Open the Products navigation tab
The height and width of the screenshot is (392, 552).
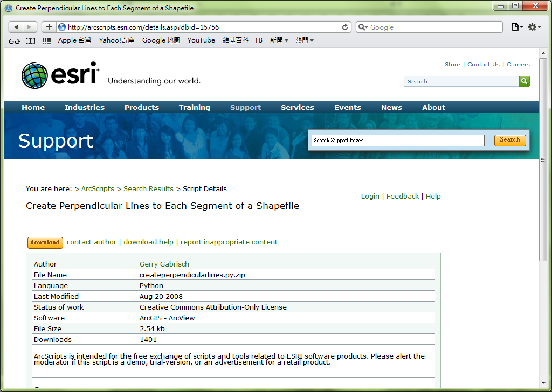[142, 107]
